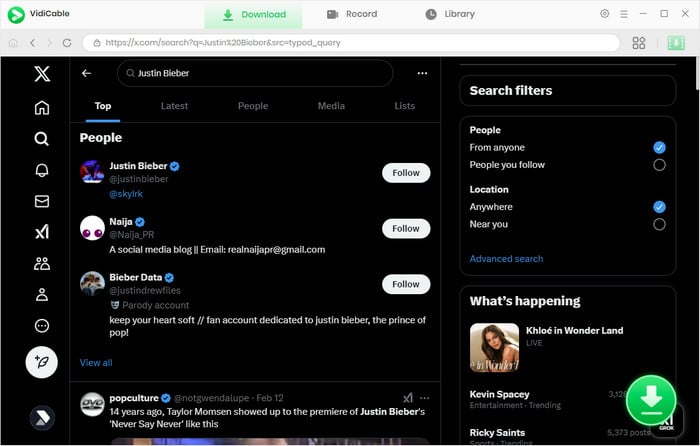Switch to the Download tab
700x446 pixels.
[254, 15]
